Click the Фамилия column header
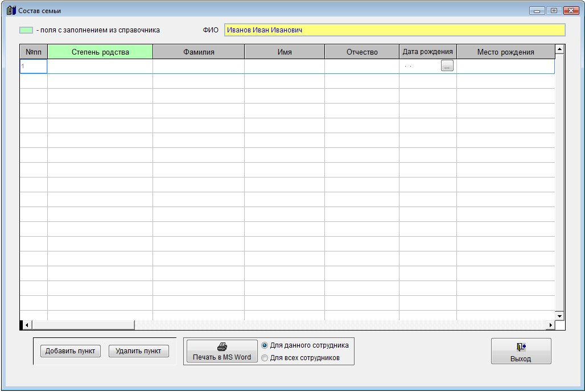585x392 pixels. pos(199,52)
